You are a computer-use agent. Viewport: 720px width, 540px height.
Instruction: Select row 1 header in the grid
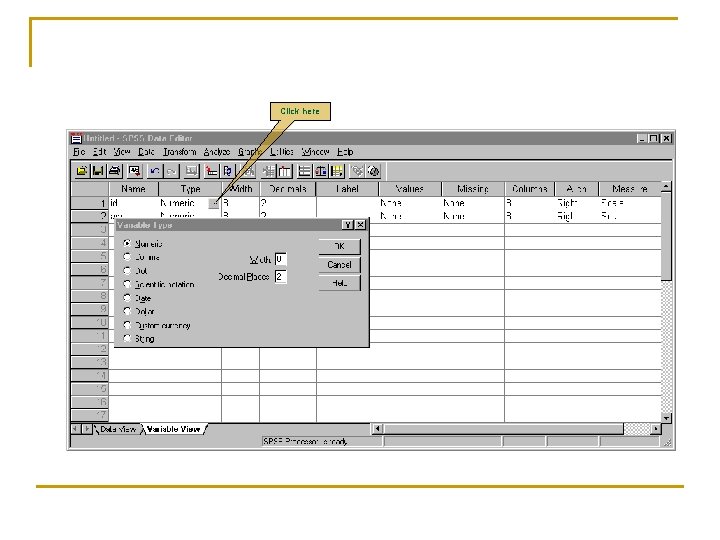pyautogui.click(x=90, y=203)
